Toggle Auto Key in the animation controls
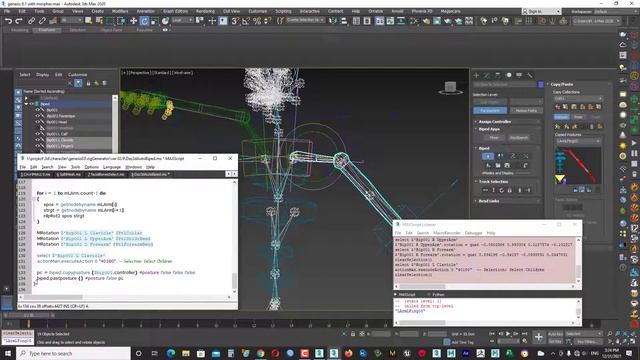 (x=555, y=334)
